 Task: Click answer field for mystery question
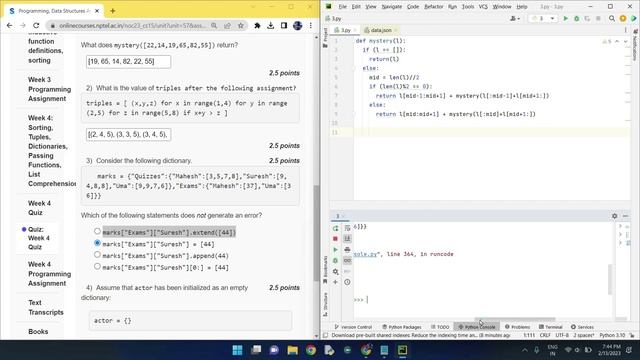click(x=128, y=62)
